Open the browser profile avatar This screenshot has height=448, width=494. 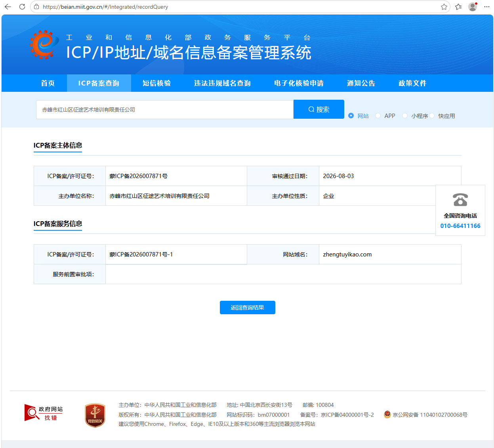473,7
